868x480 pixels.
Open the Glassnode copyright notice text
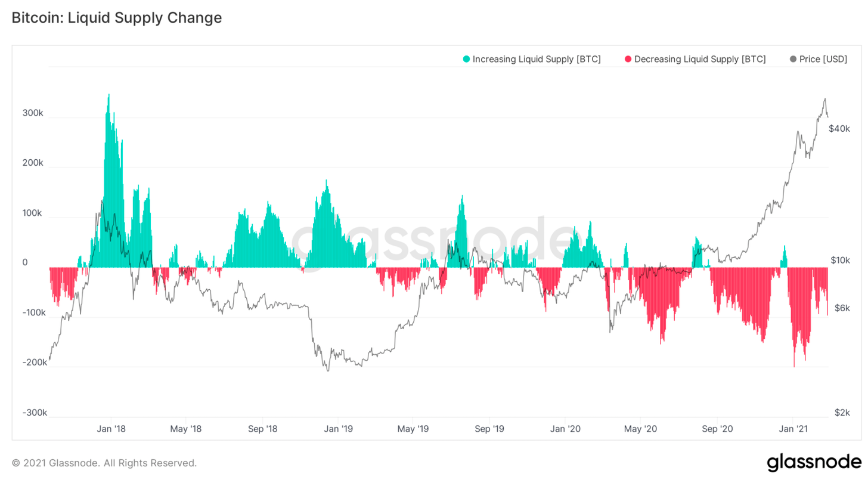[x=104, y=463]
